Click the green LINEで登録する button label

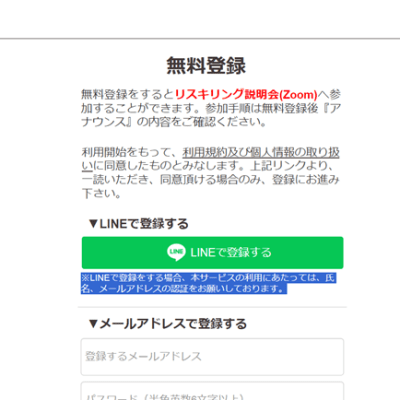point(231,252)
